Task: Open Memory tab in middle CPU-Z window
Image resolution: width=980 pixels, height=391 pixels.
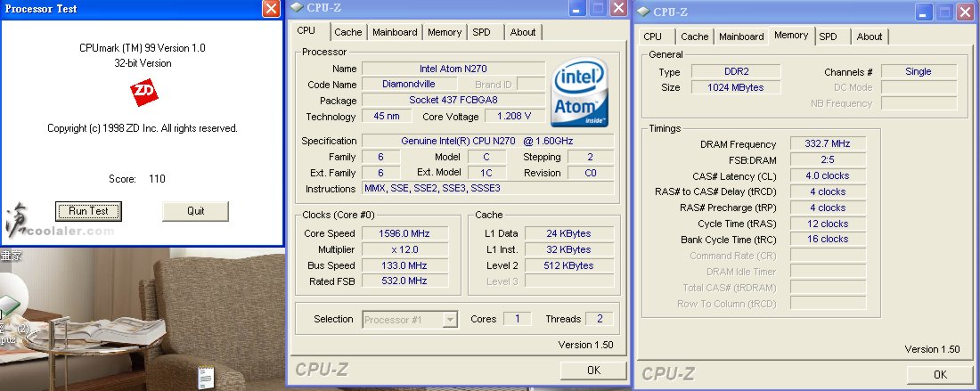Action: point(445,32)
